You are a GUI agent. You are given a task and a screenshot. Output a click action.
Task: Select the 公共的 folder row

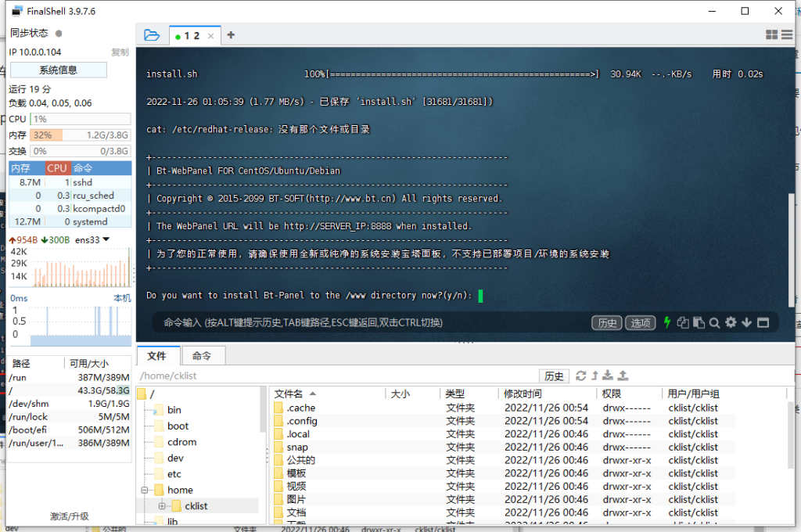tap(503, 460)
